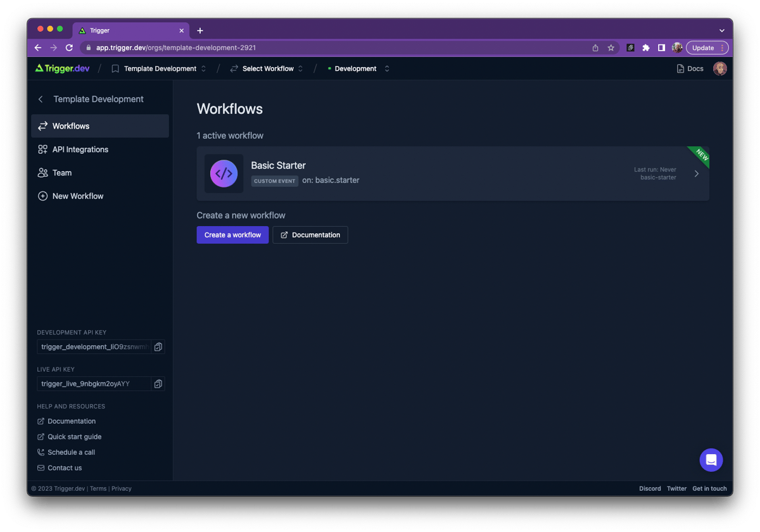Bookmark the page with star icon

(611, 47)
